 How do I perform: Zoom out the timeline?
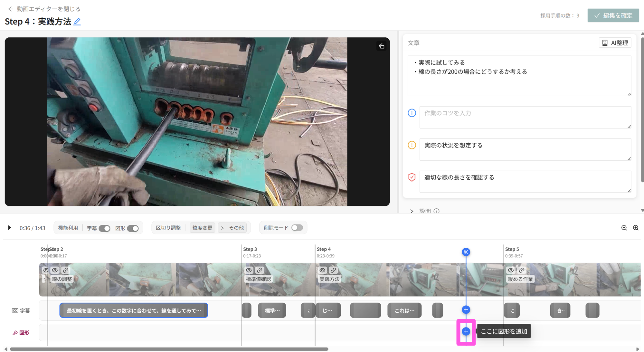[x=624, y=228]
